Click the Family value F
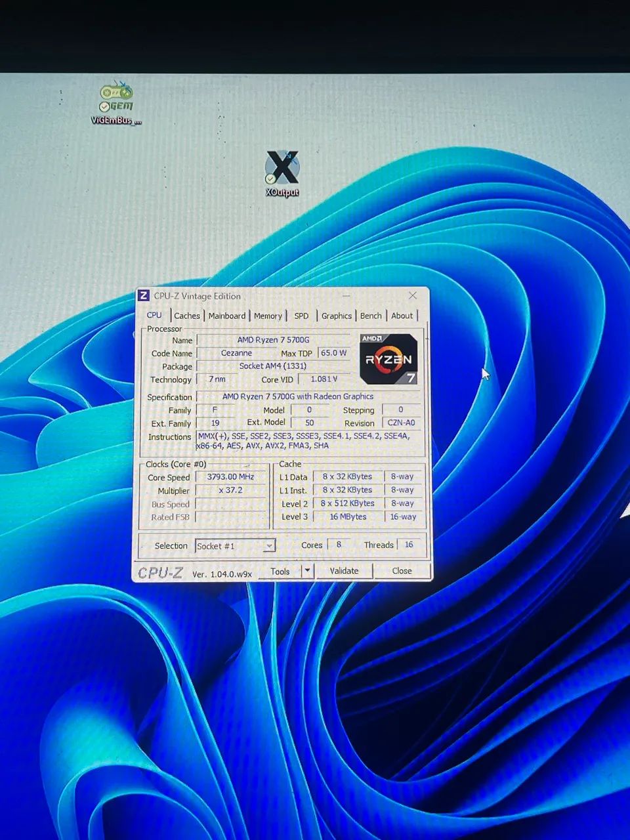 [x=215, y=409]
